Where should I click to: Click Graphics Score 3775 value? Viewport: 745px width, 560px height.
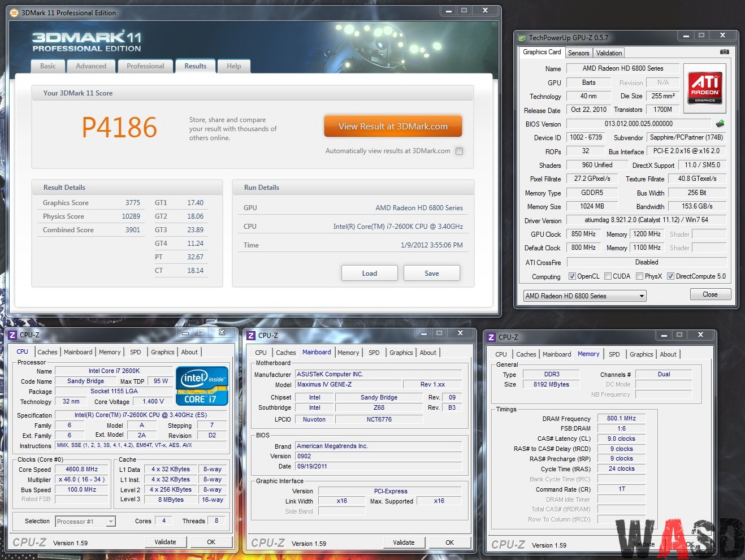133,203
